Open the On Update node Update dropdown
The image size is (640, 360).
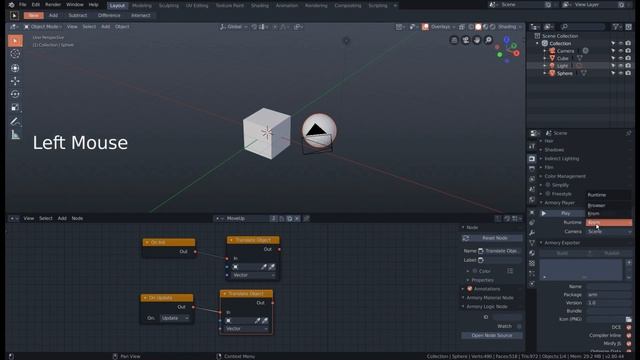coord(174,318)
